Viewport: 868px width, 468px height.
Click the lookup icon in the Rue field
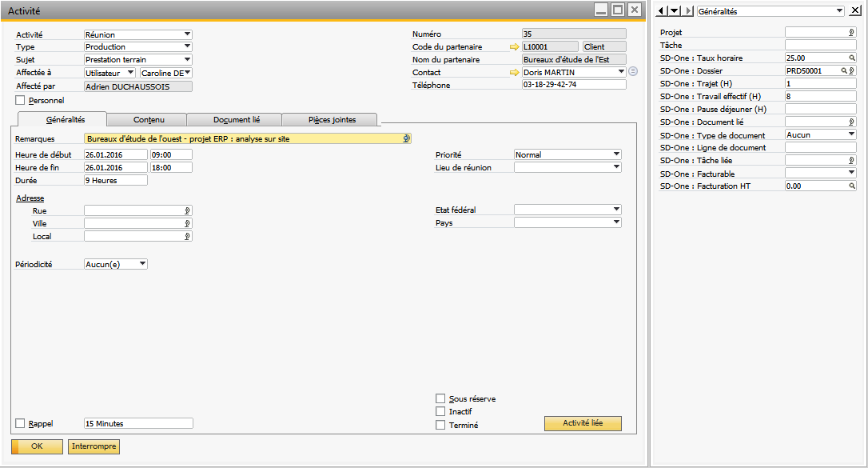[188, 211]
